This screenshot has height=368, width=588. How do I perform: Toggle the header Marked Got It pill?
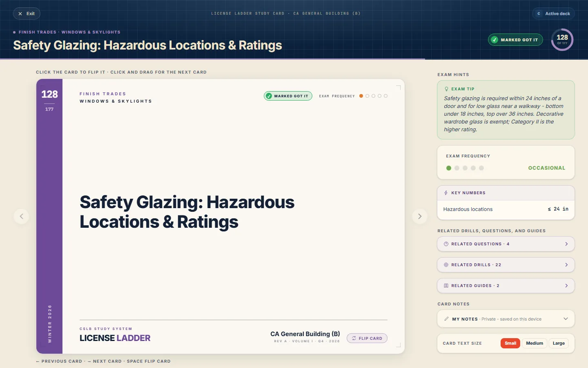tap(515, 40)
